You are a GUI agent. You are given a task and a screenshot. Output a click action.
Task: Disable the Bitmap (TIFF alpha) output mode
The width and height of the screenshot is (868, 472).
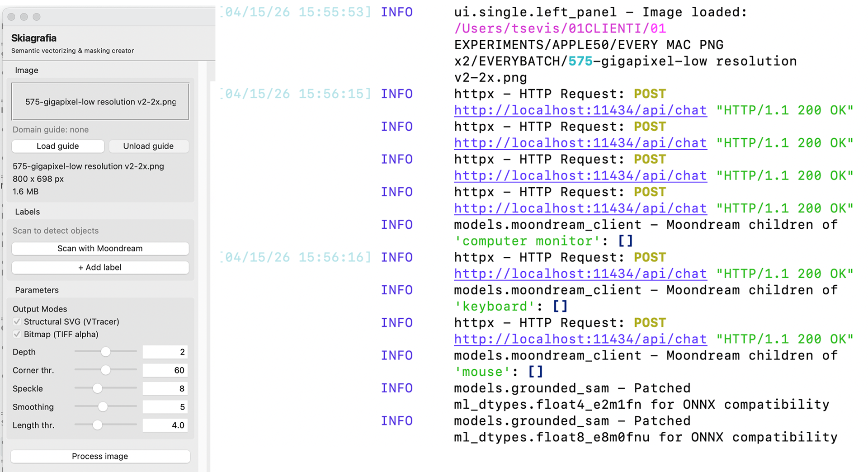click(17, 334)
